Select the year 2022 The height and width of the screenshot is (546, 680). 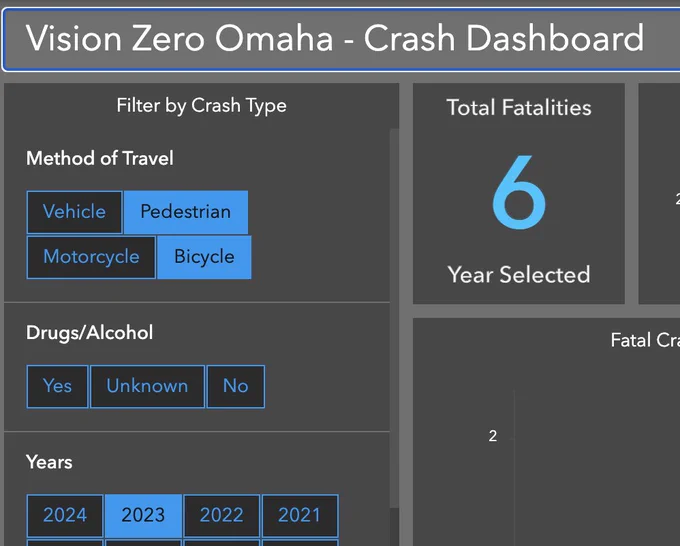[x=222, y=516]
